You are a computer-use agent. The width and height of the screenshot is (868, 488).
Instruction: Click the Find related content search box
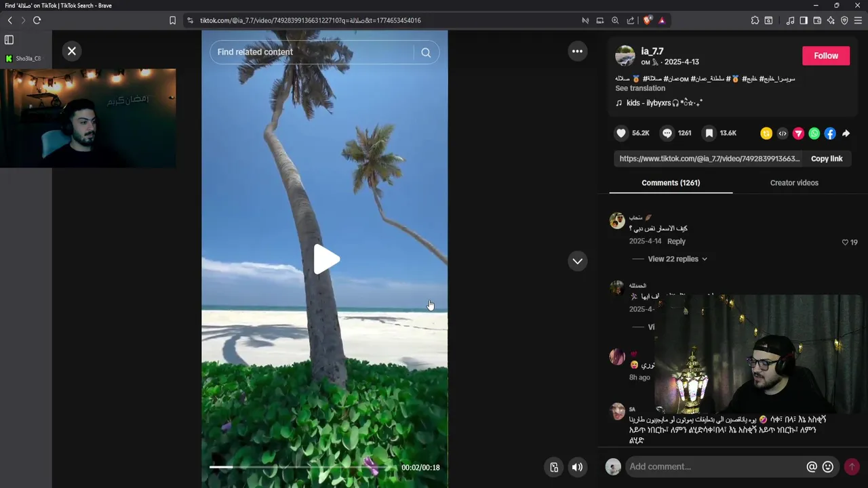pos(312,52)
